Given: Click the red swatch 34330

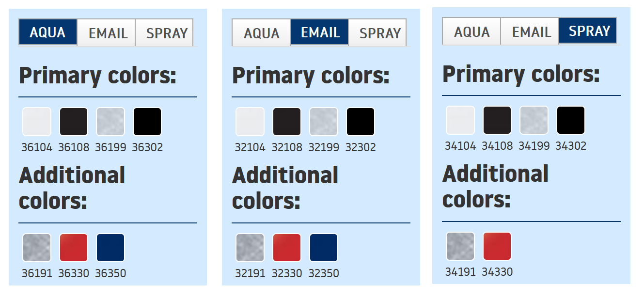Looking at the screenshot, I should click(x=497, y=246).
